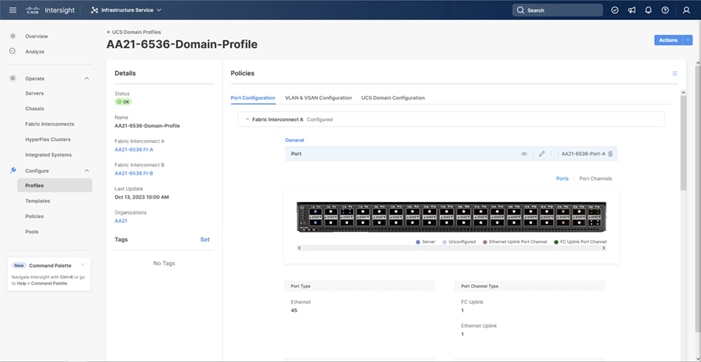Open Pools in sidebar
The width and height of the screenshot is (701, 362).
coord(32,232)
